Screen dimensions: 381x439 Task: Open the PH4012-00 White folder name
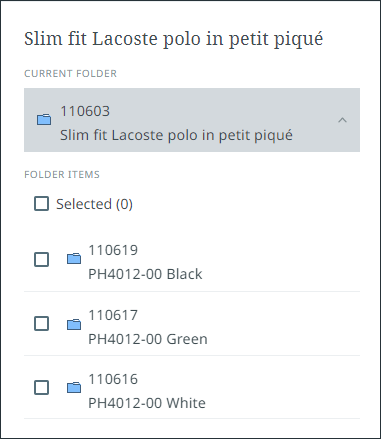(x=147, y=403)
